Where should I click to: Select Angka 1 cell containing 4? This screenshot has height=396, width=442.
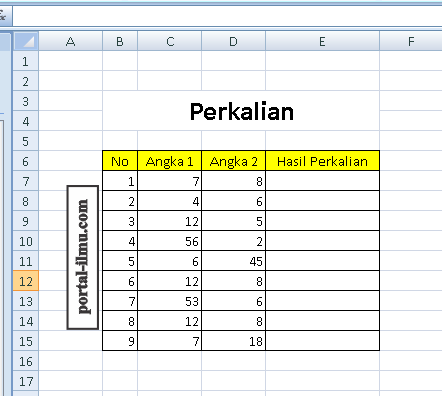pyautogui.click(x=170, y=201)
